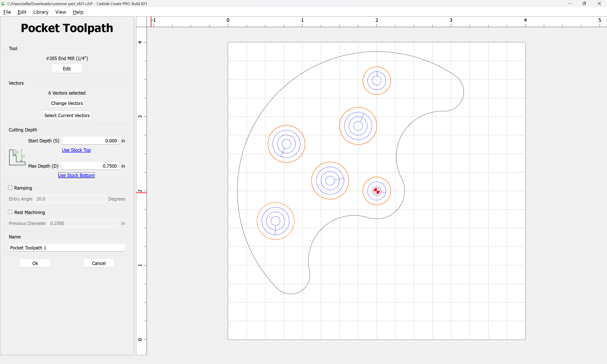
Task: Click the red origin marker in canvas
Action: [376, 191]
